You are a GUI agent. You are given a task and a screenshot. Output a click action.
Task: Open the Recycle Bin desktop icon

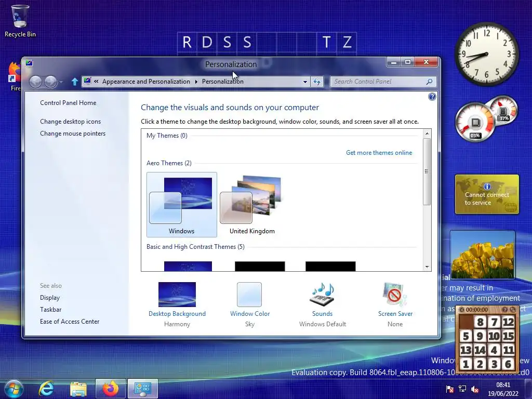[x=20, y=21]
